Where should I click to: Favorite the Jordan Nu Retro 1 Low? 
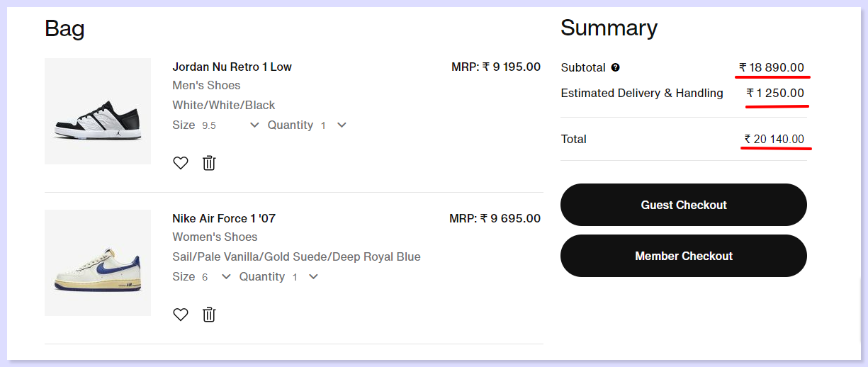pyautogui.click(x=181, y=163)
